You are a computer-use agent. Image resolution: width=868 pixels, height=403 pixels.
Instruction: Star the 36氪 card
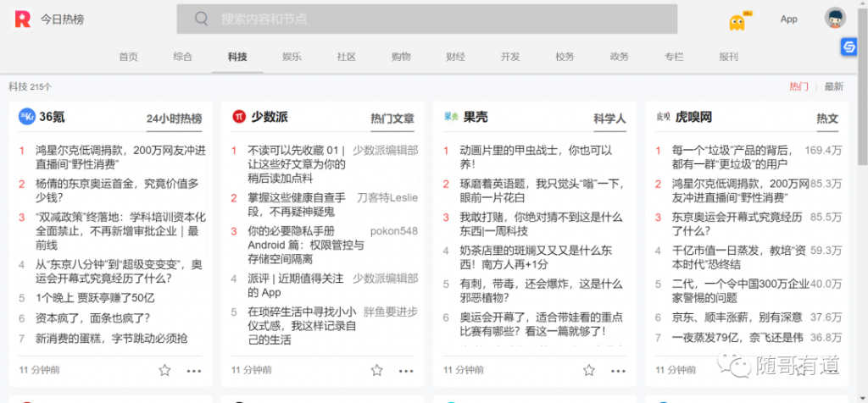(164, 370)
